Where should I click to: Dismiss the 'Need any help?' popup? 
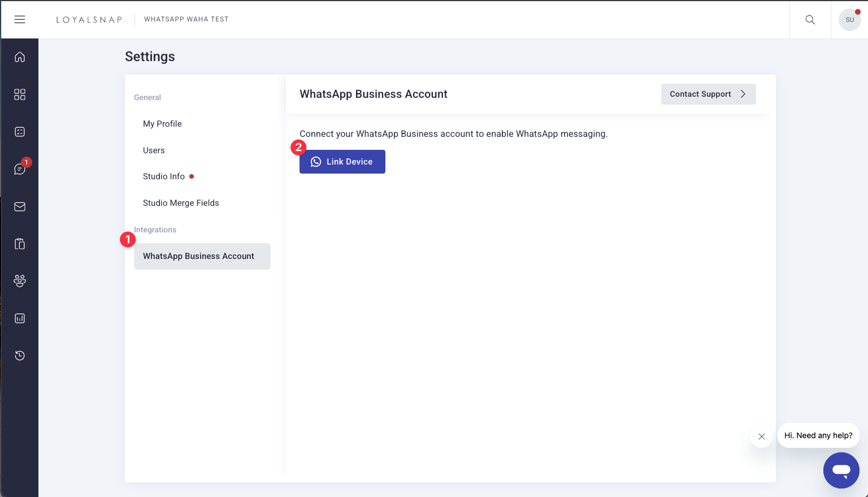761,437
